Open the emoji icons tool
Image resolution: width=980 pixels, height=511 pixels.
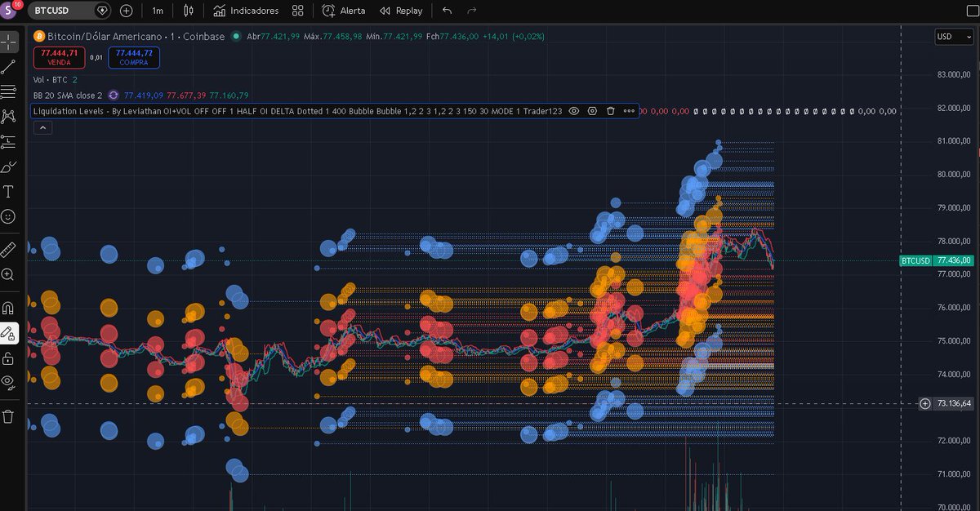click(x=8, y=217)
